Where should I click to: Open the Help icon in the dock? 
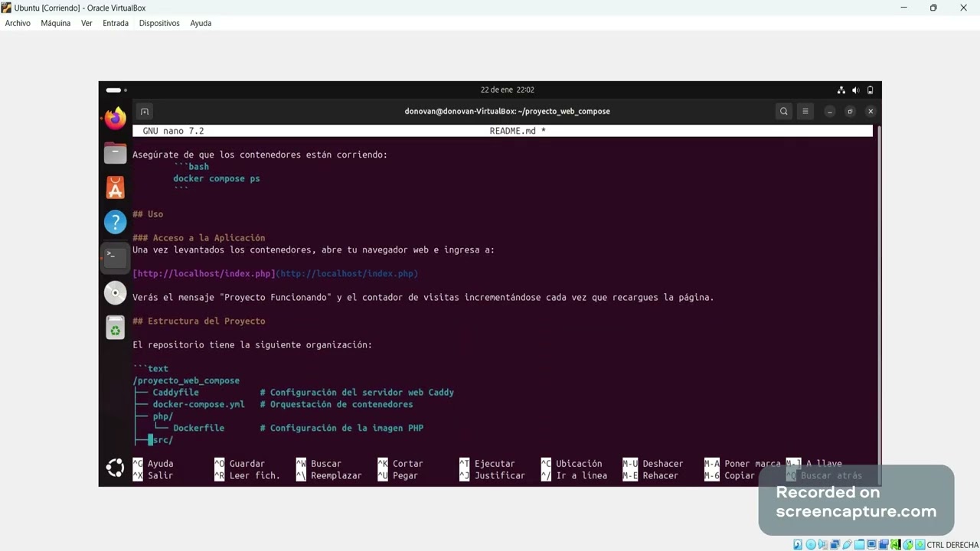(115, 222)
